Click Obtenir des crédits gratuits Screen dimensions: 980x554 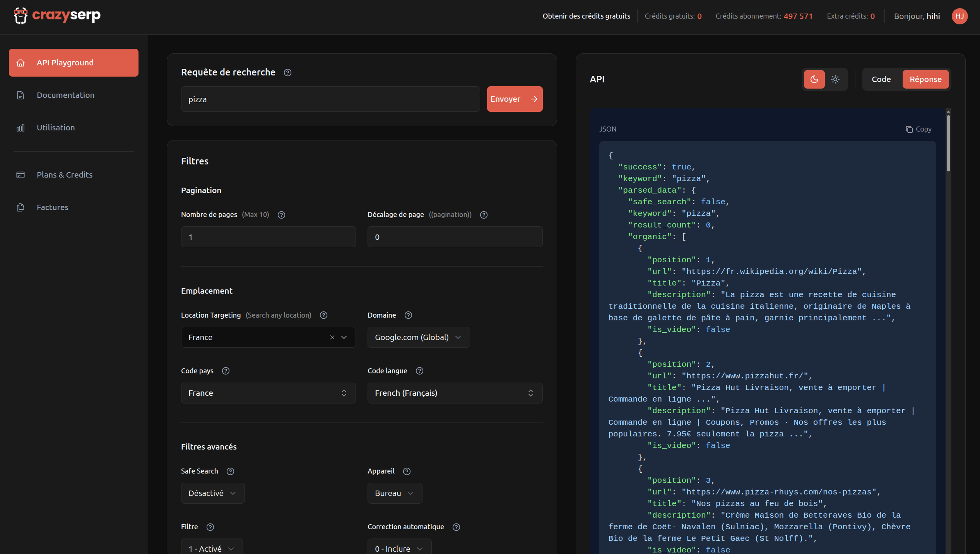point(586,16)
